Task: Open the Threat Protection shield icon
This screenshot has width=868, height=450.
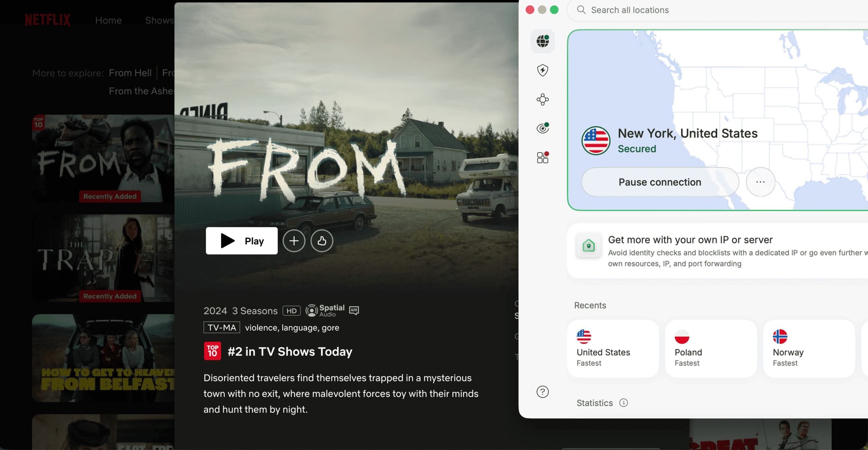Action: tap(542, 70)
